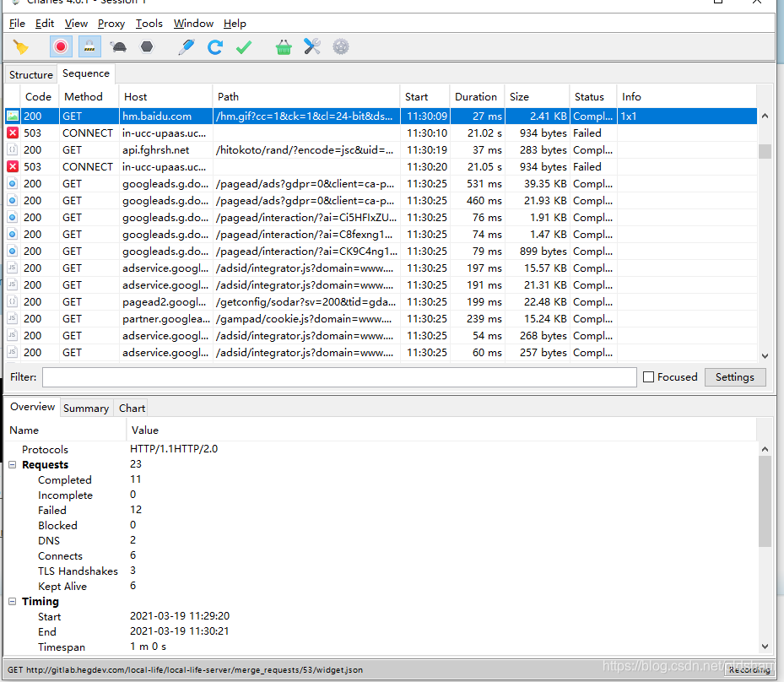Viewport: 784px width, 682px height.
Task: Open the Window menu
Action: (x=193, y=24)
